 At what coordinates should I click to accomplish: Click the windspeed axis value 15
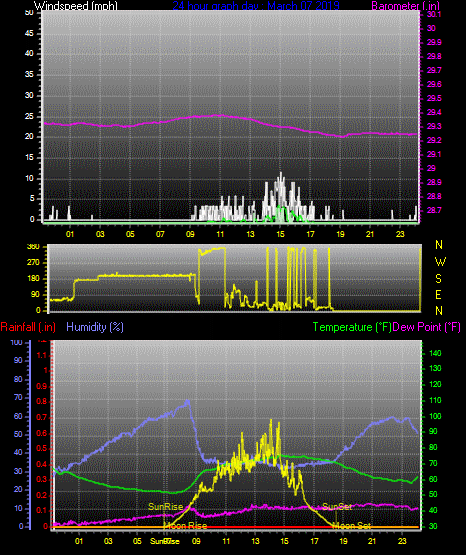pos(29,158)
